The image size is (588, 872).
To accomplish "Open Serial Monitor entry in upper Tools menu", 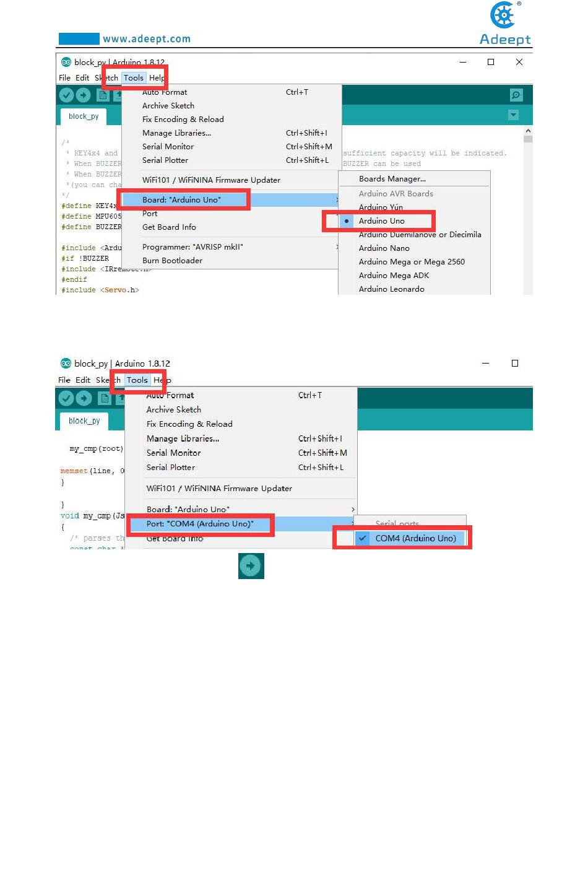I will coord(231,147).
